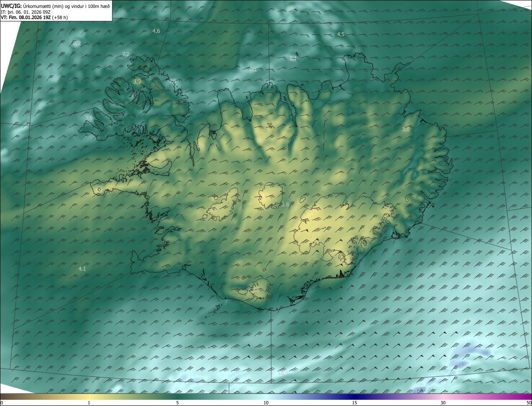This screenshot has width=532, height=406.
Task: Click the 30 tick on color scale
Action: [x=443, y=403]
